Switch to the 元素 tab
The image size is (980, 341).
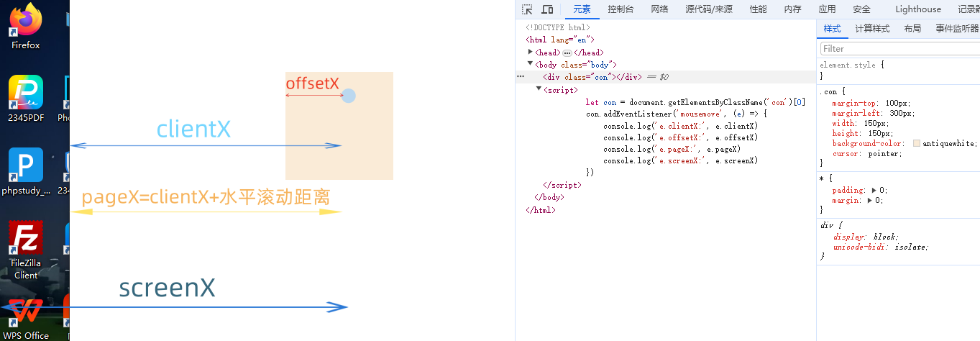point(582,9)
